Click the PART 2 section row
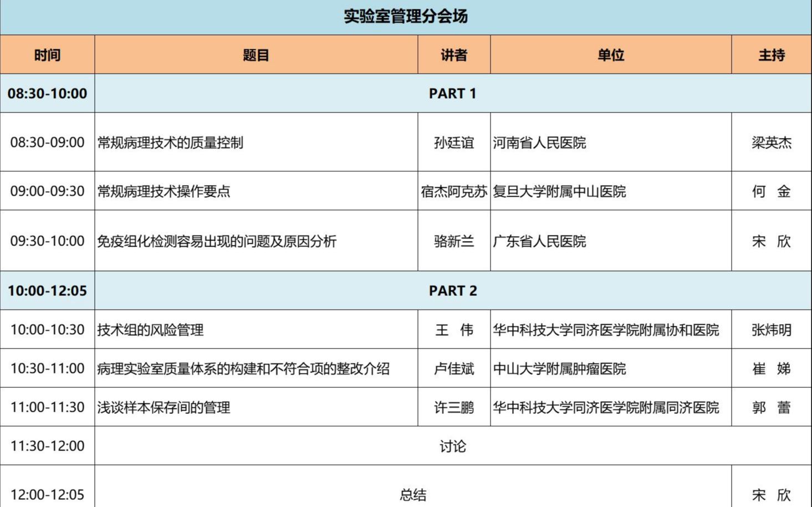Image resolution: width=812 pixels, height=507 pixels. click(x=452, y=290)
